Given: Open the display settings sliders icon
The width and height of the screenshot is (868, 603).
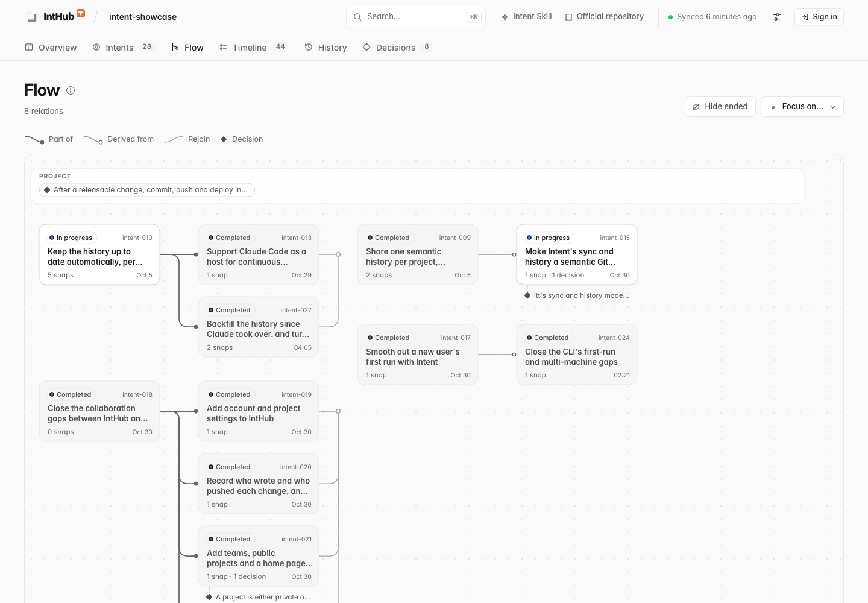Looking at the screenshot, I should click(x=777, y=17).
